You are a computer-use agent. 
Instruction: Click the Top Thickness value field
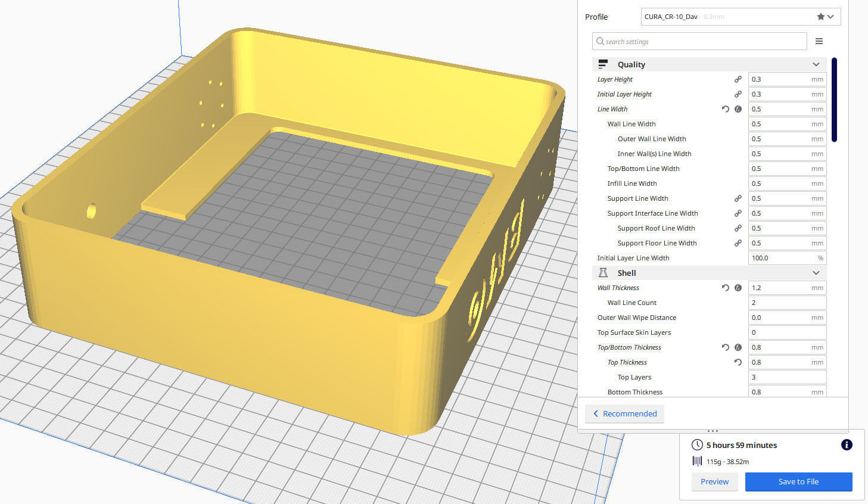787,362
